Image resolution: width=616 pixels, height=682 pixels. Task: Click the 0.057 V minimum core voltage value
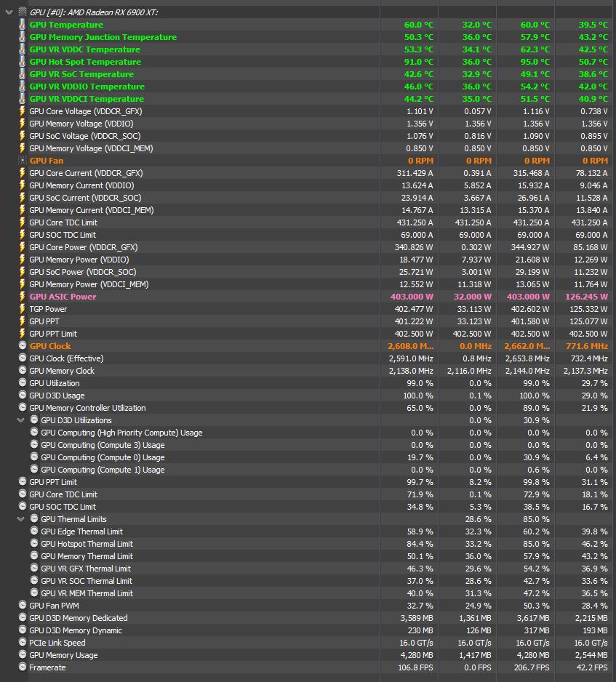(x=477, y=111)
